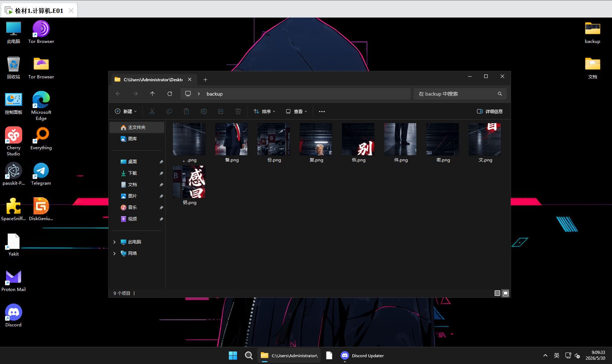Image resolution: width=612 pixels, height=364 pixels.
Task: Switch to large thumbnails view
Action: [x=506, y=293]
